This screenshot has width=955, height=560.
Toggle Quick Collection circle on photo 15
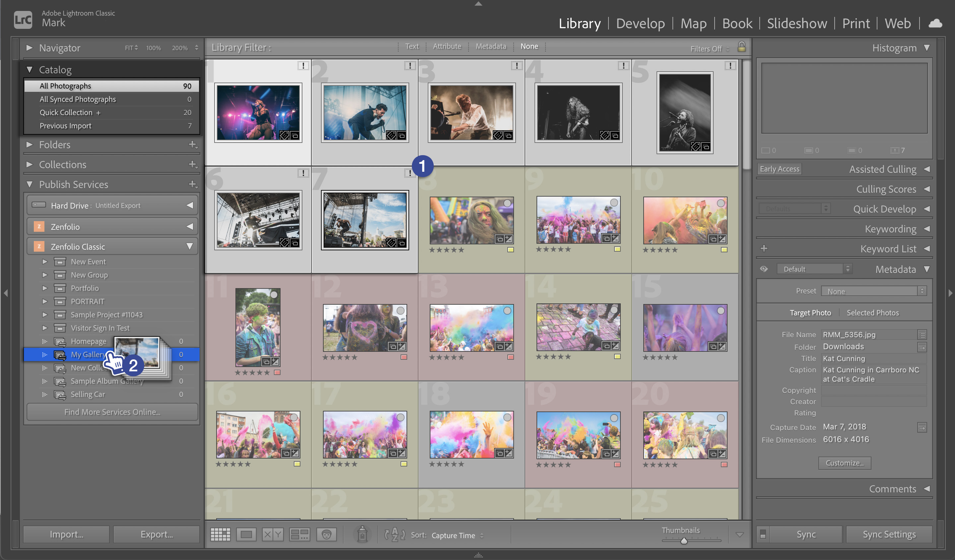(x=721, y=311)
